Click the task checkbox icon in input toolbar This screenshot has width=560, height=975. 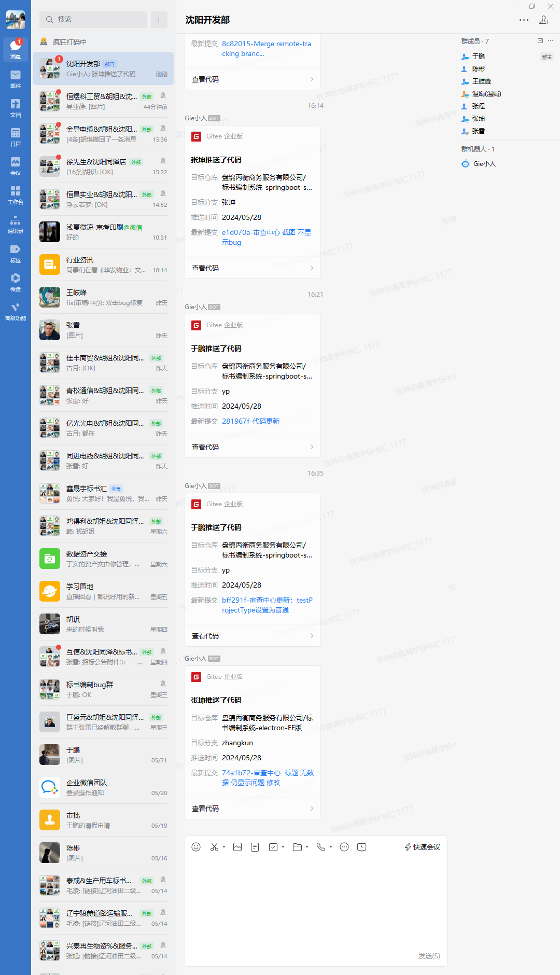(x=273, y=847)
